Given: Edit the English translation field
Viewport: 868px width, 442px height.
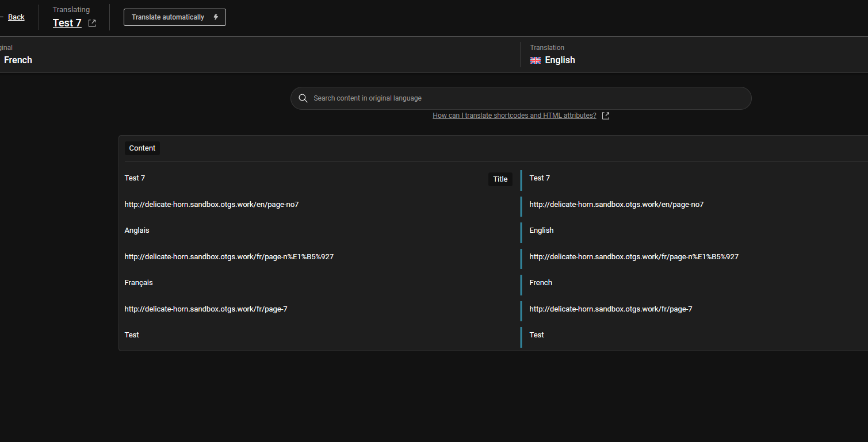Looking at the screenshot, I should 633,230.
